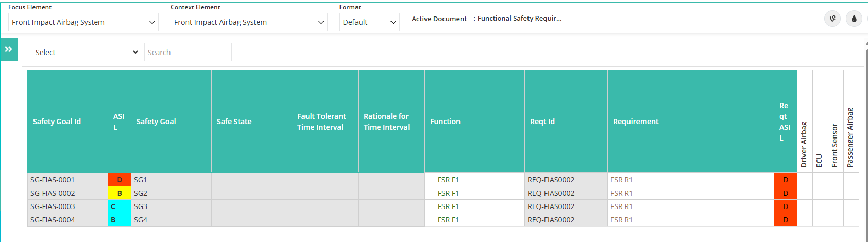Screen dimensions: 868x242
Task: Click the Reqt ASIL D cell in SG-FIAS-0004 row
Action: click(x=786, y=220)
